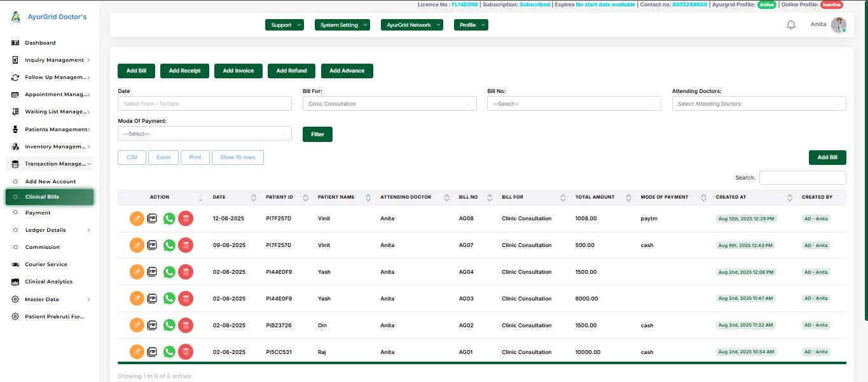Click inside the Search input field
The image size is (868, 382).
(803, 177)
